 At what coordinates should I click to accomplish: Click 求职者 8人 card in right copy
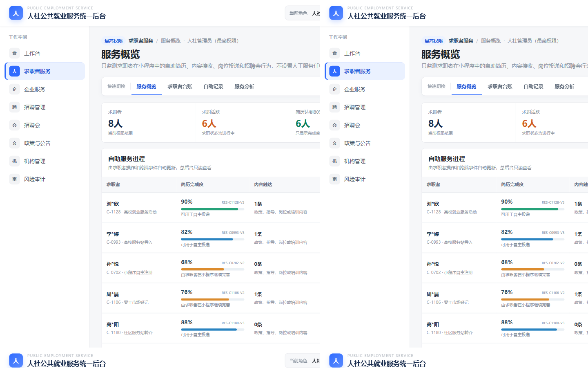pyautogui.click(x=468, y=123)
